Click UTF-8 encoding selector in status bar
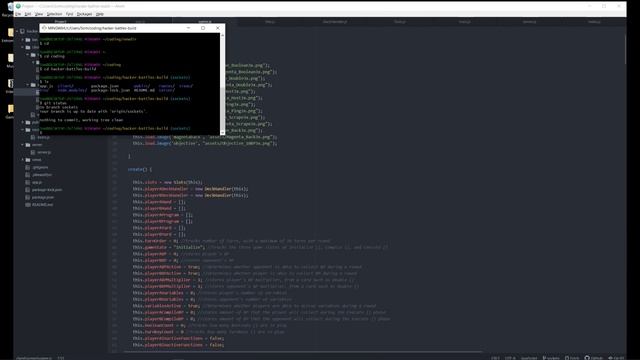This screenshot has width=640, height=360. point(510,358)
